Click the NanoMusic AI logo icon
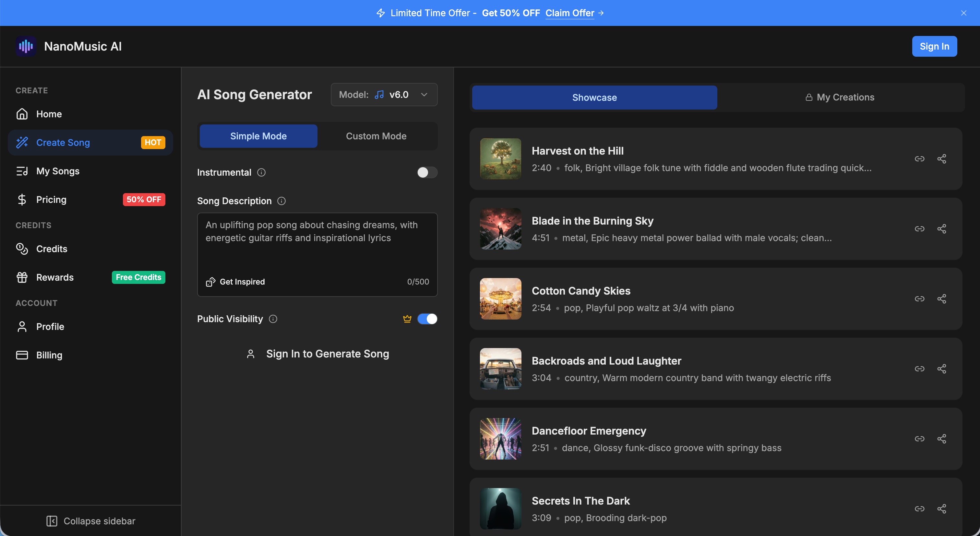 pyautogui.click(x=26, y=46)
